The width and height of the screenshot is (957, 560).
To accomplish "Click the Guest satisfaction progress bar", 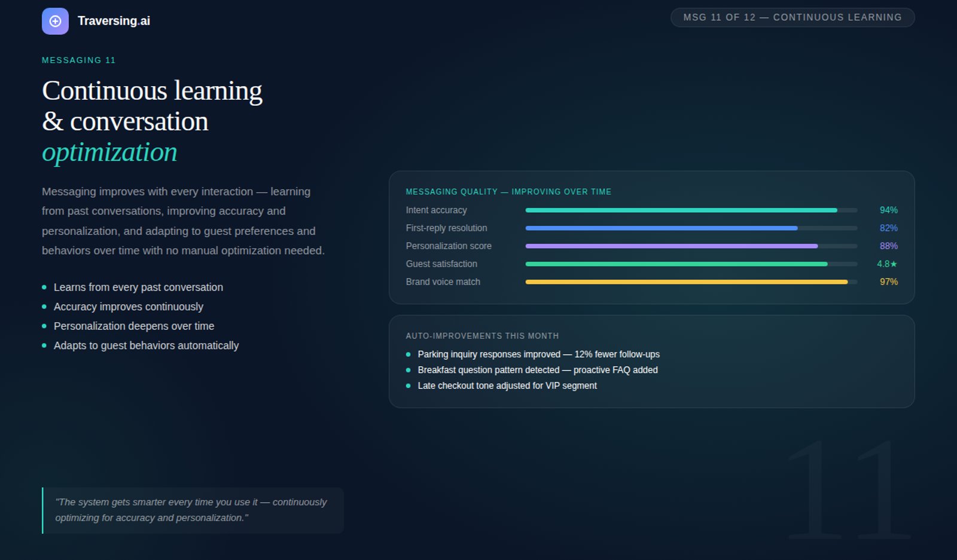I will (x=691, y=264).
